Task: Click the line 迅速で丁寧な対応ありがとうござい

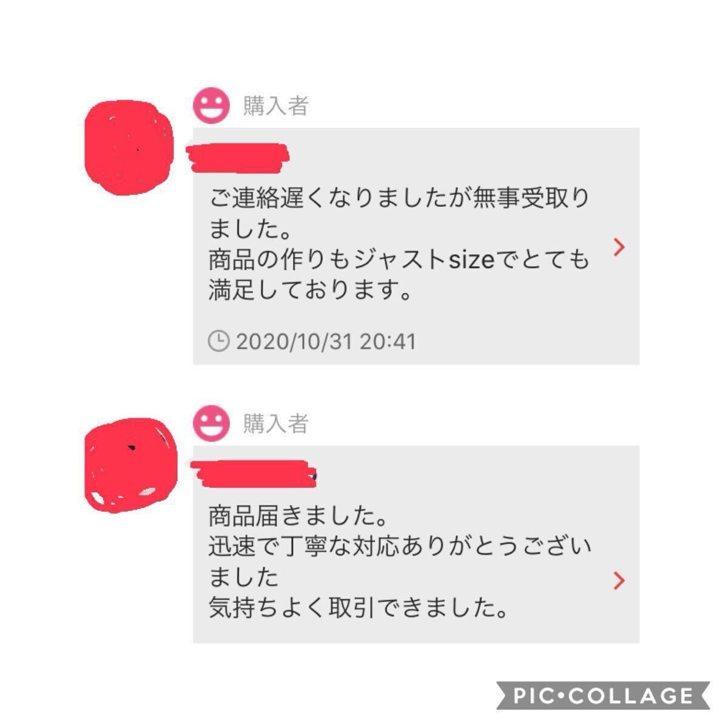Action: tap(400, 547)
